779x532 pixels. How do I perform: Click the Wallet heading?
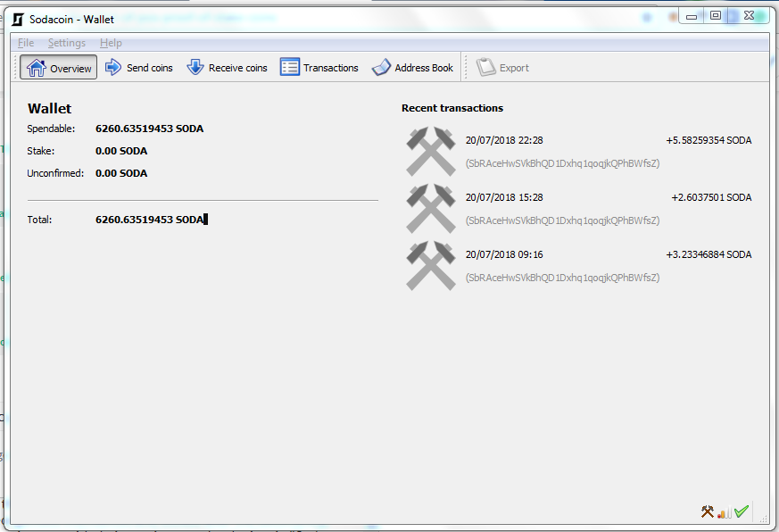pyautogui.click(x=50, y=108)
